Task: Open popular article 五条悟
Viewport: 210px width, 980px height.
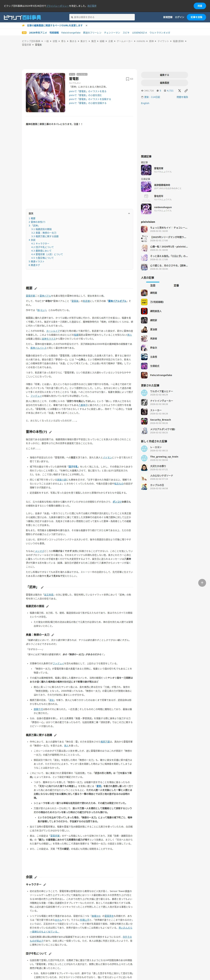Action: (x=154, y=357)
